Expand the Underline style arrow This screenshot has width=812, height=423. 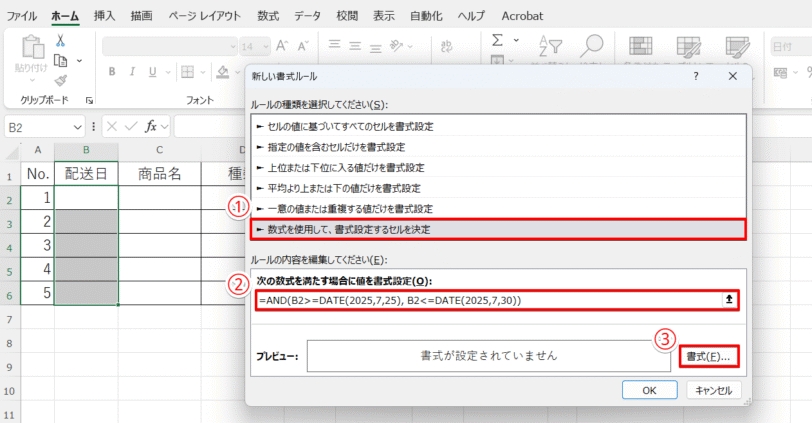[168, 72]
